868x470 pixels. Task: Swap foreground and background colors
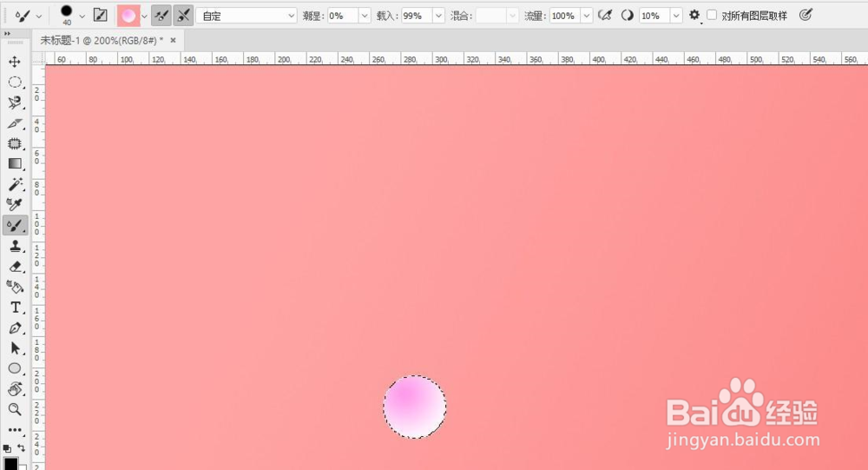[21, 447]
